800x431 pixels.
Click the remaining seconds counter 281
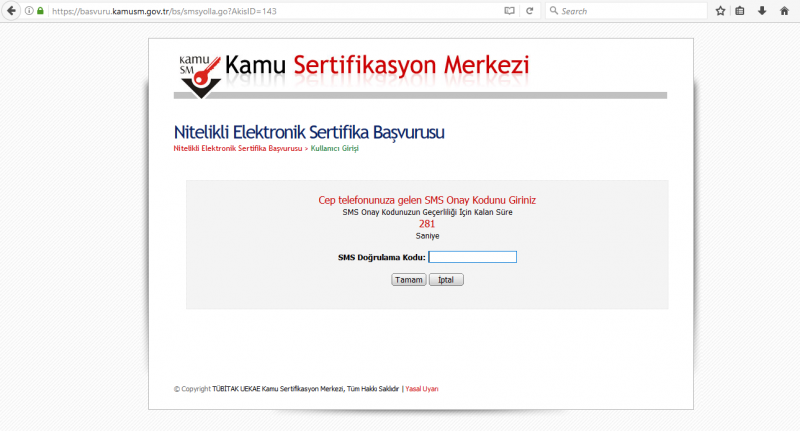[x=427, y=224]
